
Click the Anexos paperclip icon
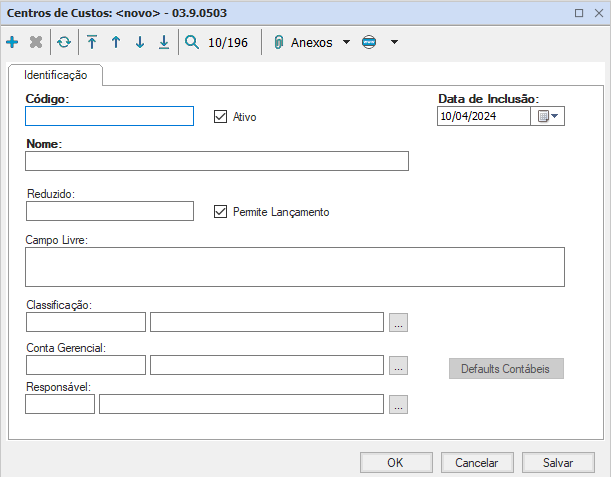279,43
